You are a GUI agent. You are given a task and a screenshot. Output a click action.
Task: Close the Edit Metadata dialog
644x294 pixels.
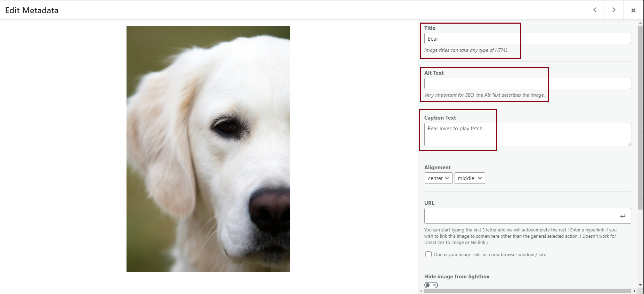[633, 10]
